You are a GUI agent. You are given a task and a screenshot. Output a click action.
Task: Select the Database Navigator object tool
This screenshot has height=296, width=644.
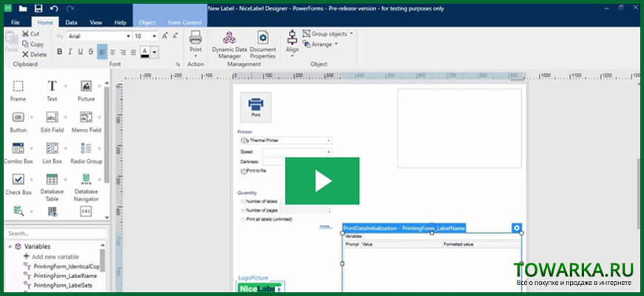coord(87,188)
